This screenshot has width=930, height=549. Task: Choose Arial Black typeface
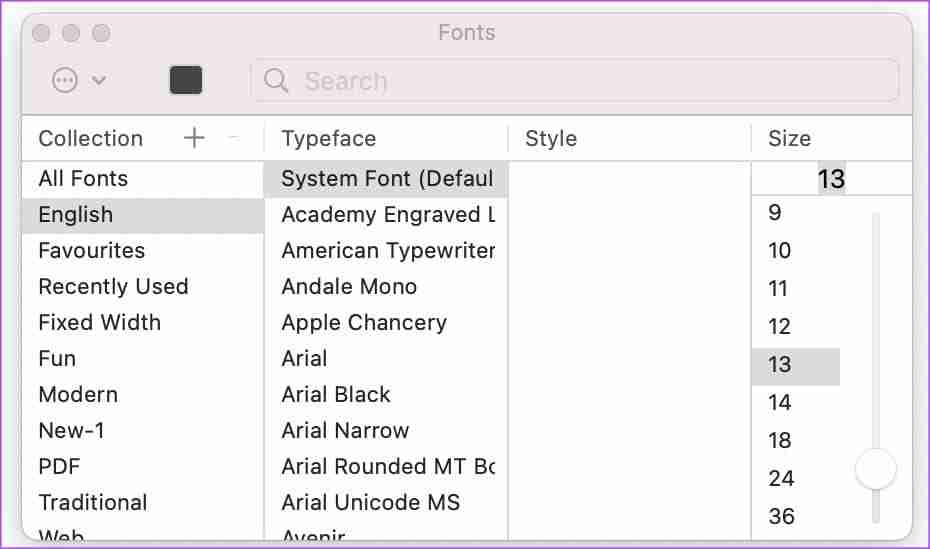tap(386, 395)
